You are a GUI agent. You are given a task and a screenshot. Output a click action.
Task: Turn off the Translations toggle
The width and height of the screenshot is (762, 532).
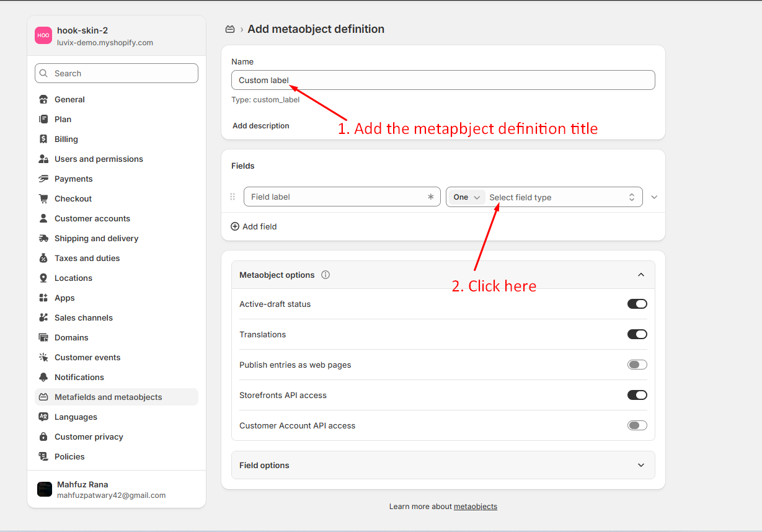pyautogui.click(x=637, y=334)
